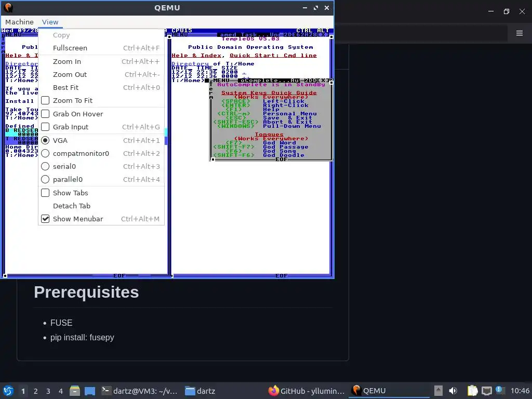Image resolution: width=532 pixels, height=399 pixels.
Task: Enable the Zoom To Fit checkbox
Action: tap(45, 100)
